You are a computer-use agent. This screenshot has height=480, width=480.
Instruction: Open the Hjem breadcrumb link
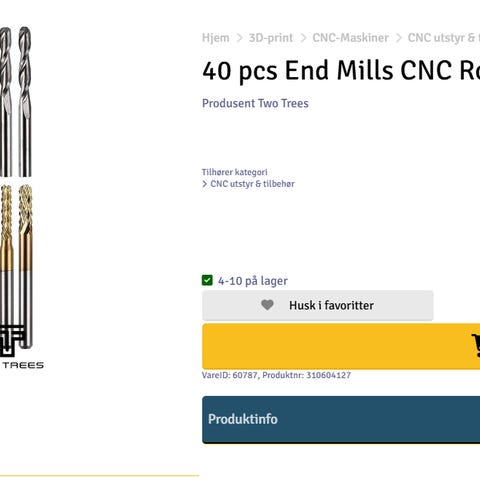click(216, 38)
